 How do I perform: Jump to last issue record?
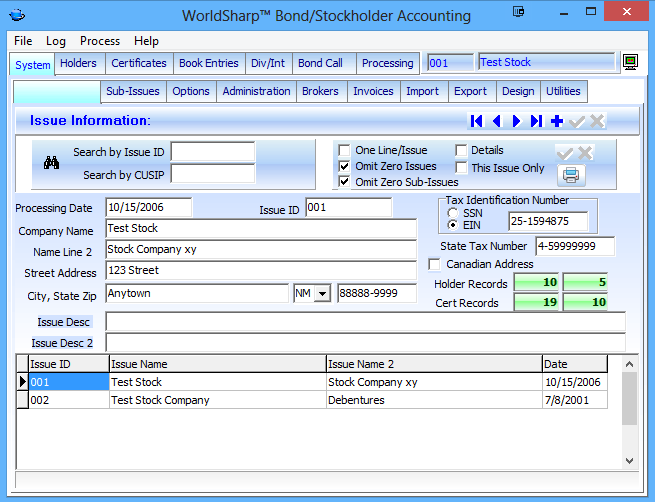coord(537,121)
